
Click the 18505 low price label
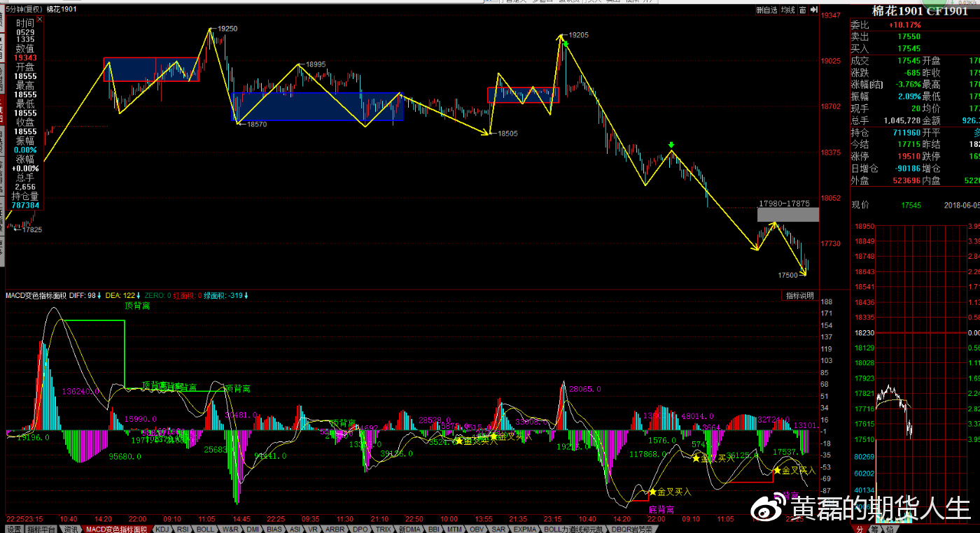507,133
